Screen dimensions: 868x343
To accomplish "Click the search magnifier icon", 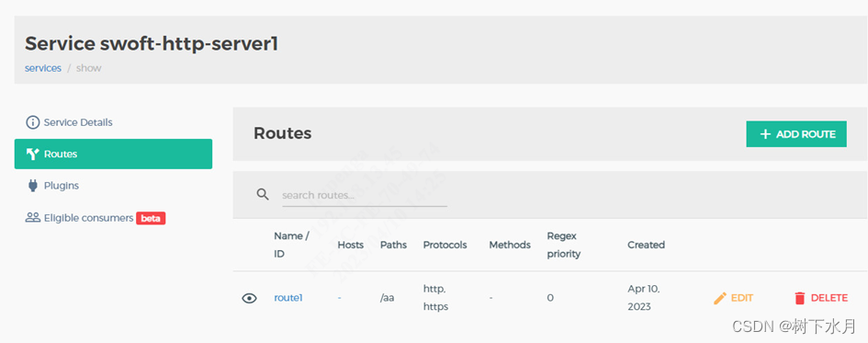I will [263, 195].
